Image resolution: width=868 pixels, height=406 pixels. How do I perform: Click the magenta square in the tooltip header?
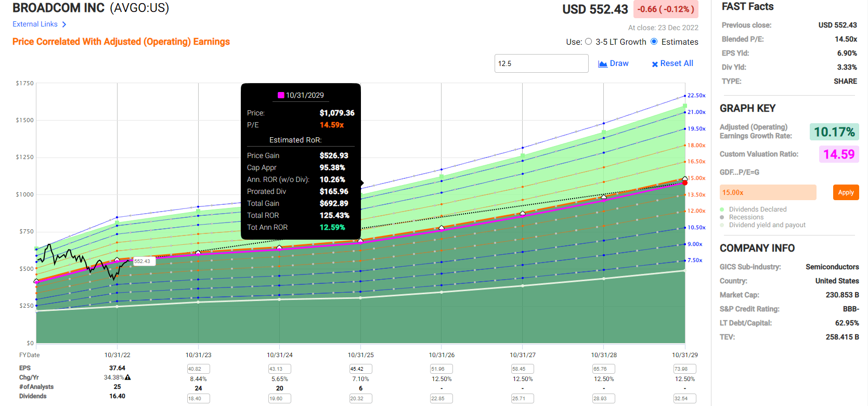click(x=281, y=95)
